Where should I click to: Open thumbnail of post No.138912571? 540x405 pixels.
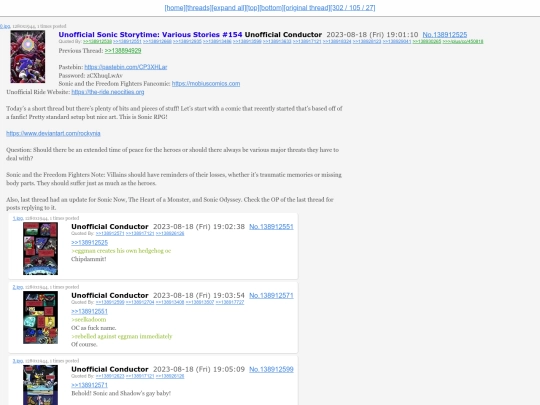pyautogui.click(x=40, y=318)
